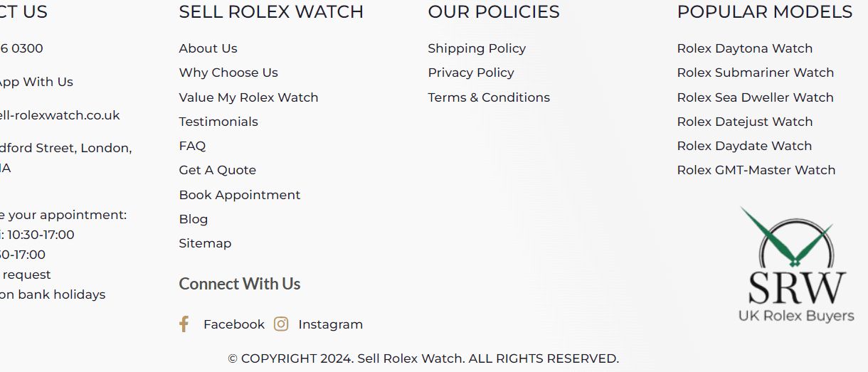Open the About Us link
This screenshot has height=372, width=868.
[x=208, y=48]
